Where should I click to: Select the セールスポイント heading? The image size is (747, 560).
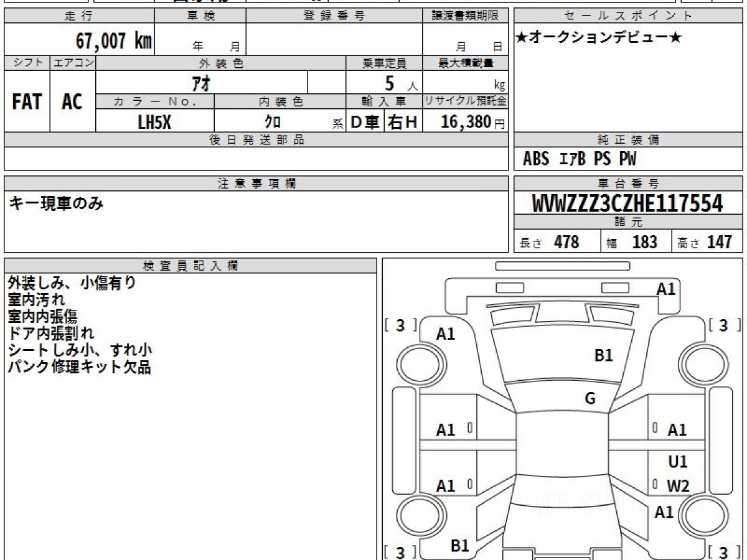[629, 16]
